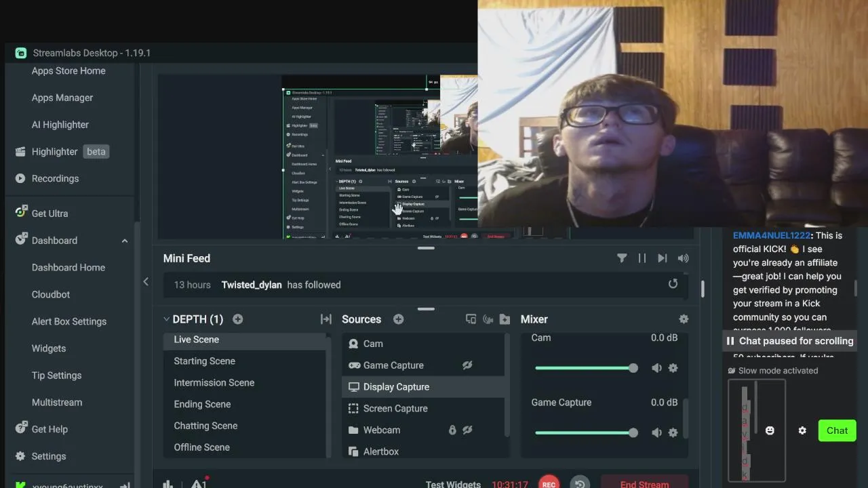868x488 pixels.
Task: Mute the Cam audio
Action: pos(656,368)
